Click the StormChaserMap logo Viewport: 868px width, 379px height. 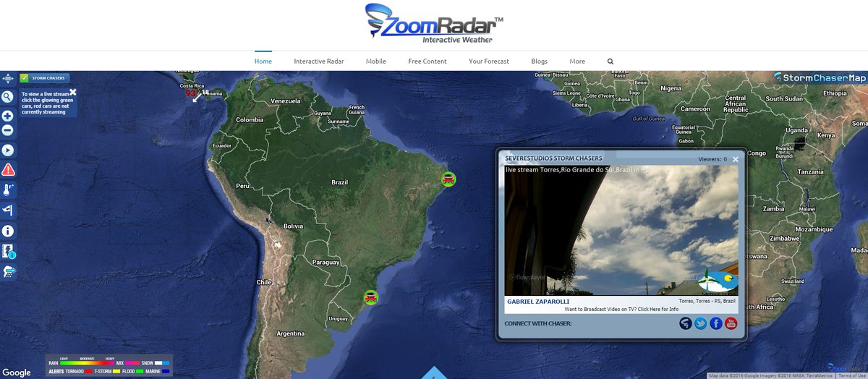point(820,77)
